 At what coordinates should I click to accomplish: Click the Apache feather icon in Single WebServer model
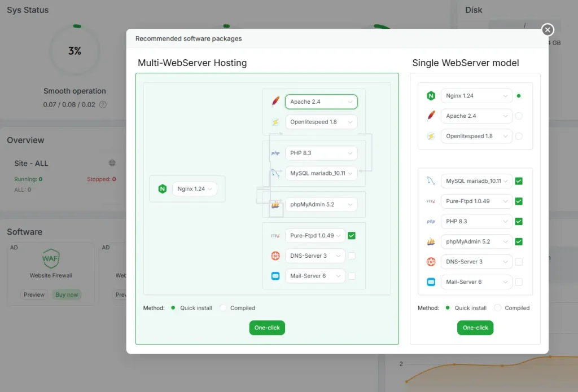coord(431,116)
